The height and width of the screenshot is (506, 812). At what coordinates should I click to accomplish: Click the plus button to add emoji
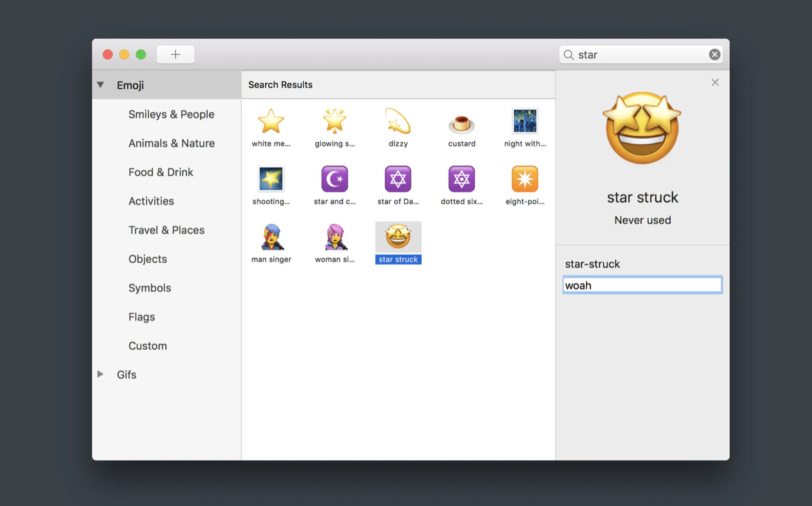(175, 55)
